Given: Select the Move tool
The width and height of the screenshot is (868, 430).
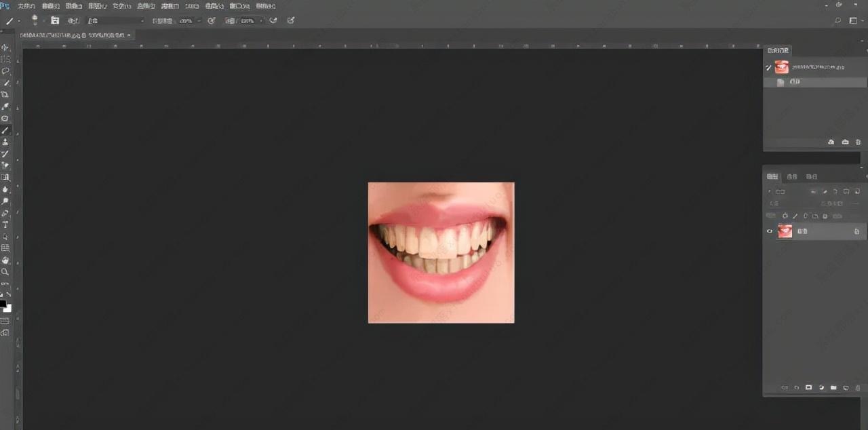Looking at the screenshot, I should point(5,47).
